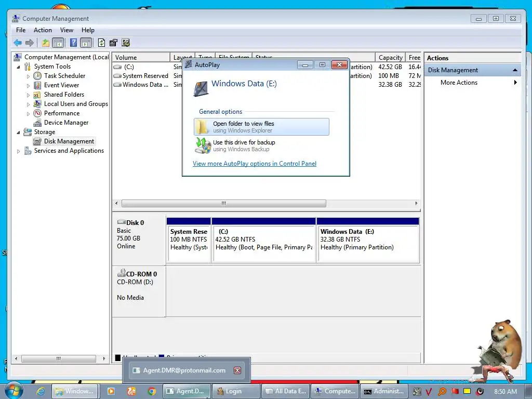Choose Use this drive for backup
The height and width of the screenshot is (399, 532).
coord(262,145)
